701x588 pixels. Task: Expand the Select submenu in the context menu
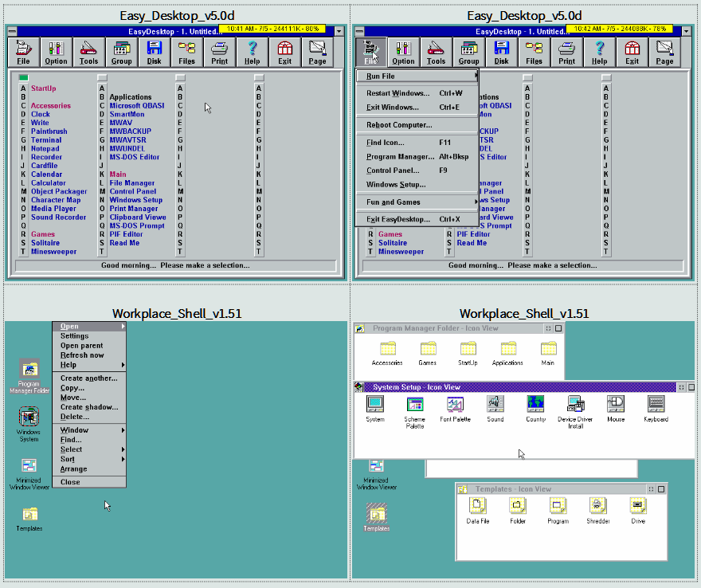(x=89, y=449)
